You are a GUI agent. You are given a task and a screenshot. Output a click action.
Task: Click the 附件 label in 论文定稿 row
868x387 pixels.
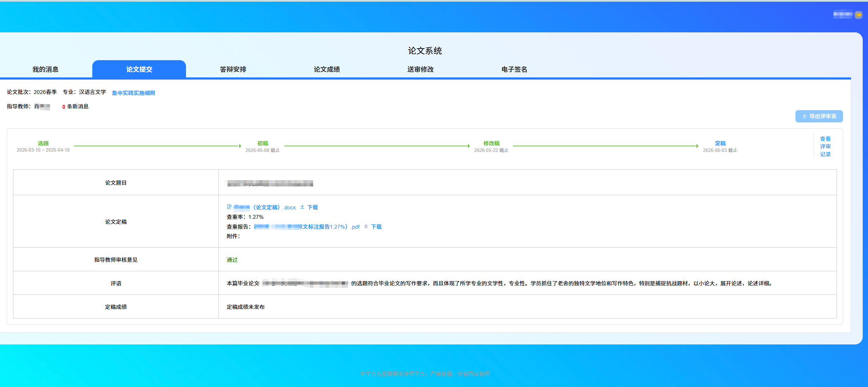[x=233, y=236]
